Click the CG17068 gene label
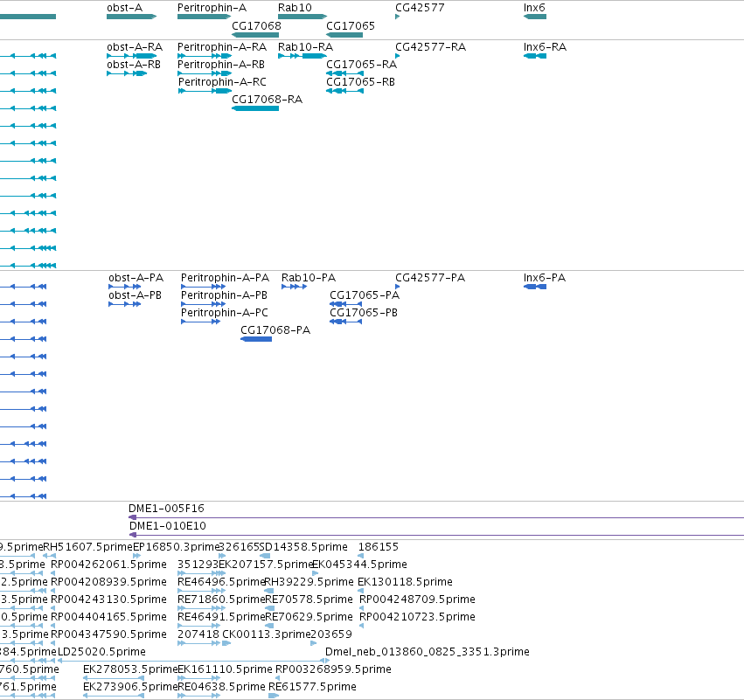This screenshot has height=700, width=744. (x=256, y=25)
